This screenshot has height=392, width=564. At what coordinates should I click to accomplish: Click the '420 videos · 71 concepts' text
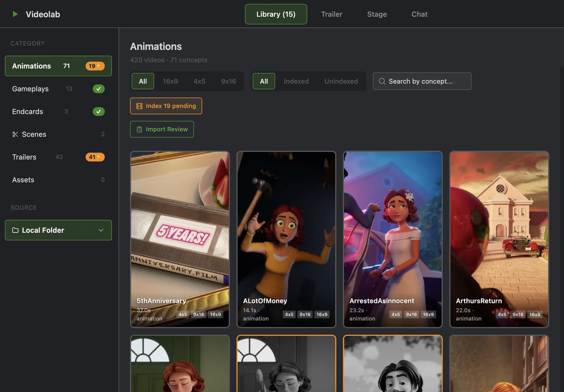click(169, 60)
